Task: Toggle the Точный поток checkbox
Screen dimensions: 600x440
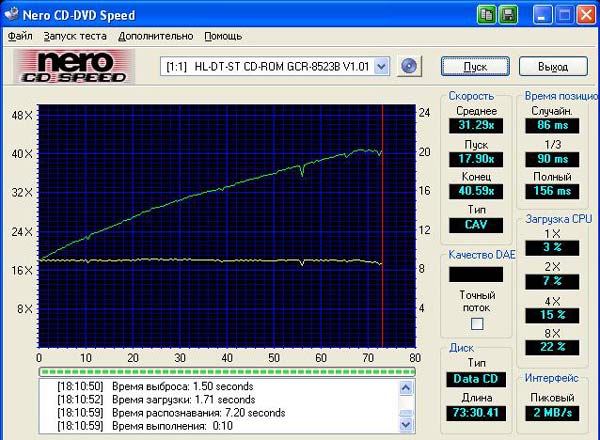Action: 477,323
